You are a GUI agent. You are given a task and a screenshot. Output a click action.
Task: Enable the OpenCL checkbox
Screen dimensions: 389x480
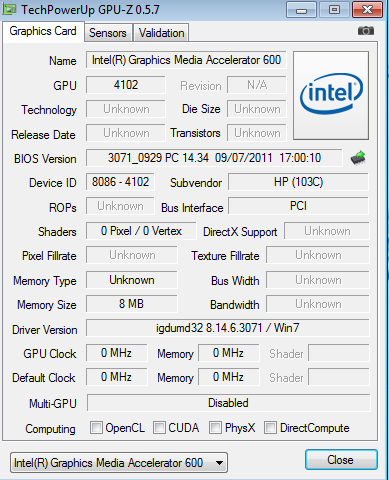click(96, 427)
